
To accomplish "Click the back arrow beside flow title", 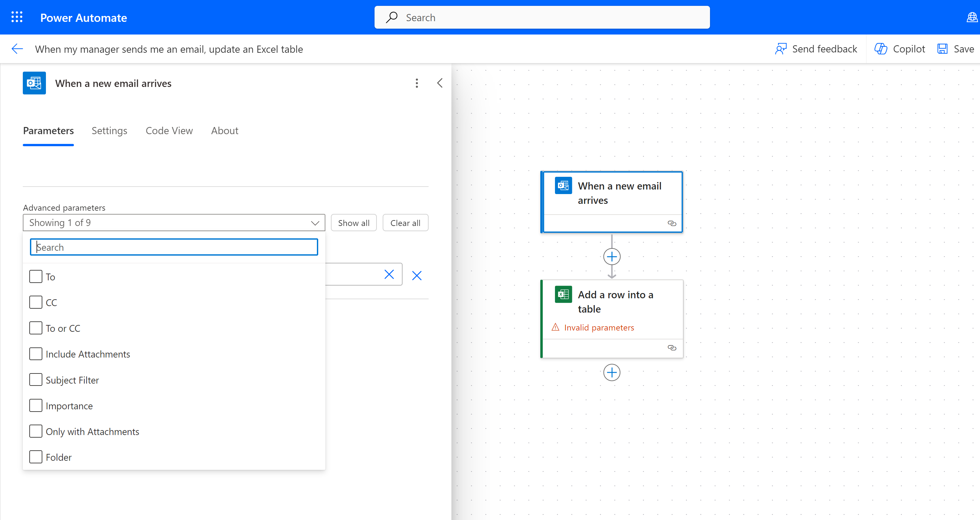I will click(x=18, y=49).
